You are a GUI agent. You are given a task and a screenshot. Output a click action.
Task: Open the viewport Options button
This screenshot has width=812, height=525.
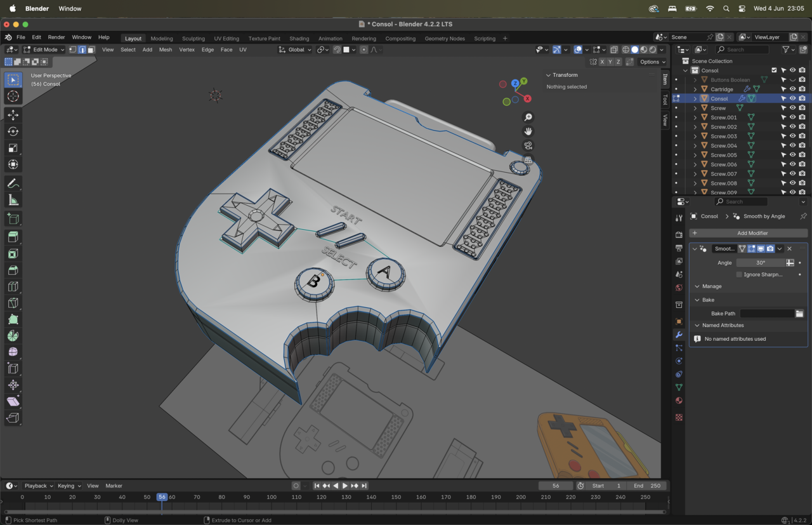(652, 62)
